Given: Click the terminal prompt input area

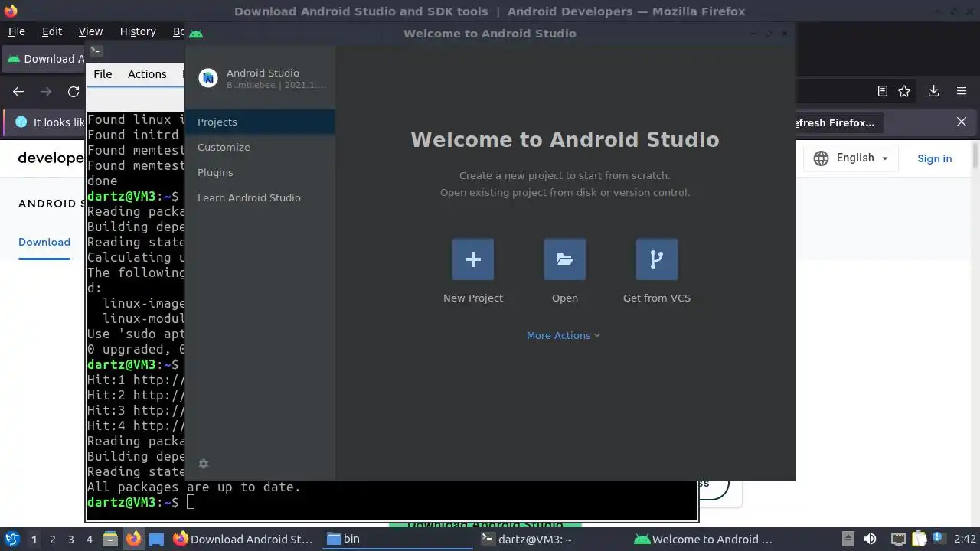Looking at the screenshot, I should pyautogui.click(x=191, y=502).
